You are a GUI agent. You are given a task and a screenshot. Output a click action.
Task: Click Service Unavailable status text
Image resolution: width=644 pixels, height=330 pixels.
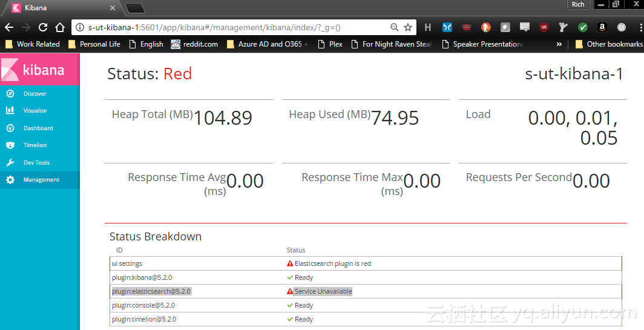pos(323,291)
